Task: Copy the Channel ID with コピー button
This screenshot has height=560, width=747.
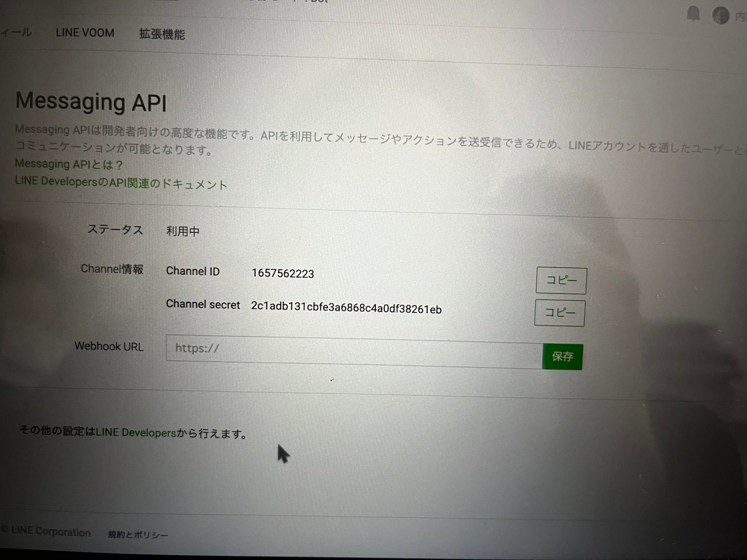Action: point(561,280)
